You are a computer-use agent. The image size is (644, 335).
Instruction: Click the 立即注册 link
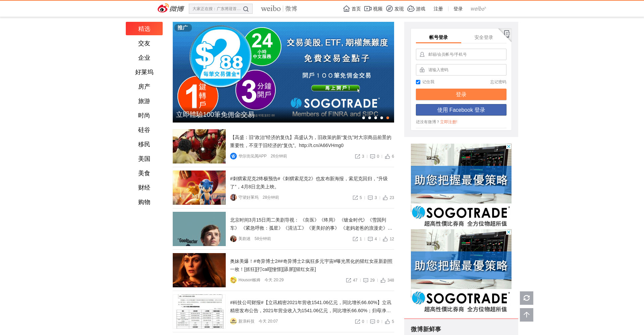click(449, 122)
